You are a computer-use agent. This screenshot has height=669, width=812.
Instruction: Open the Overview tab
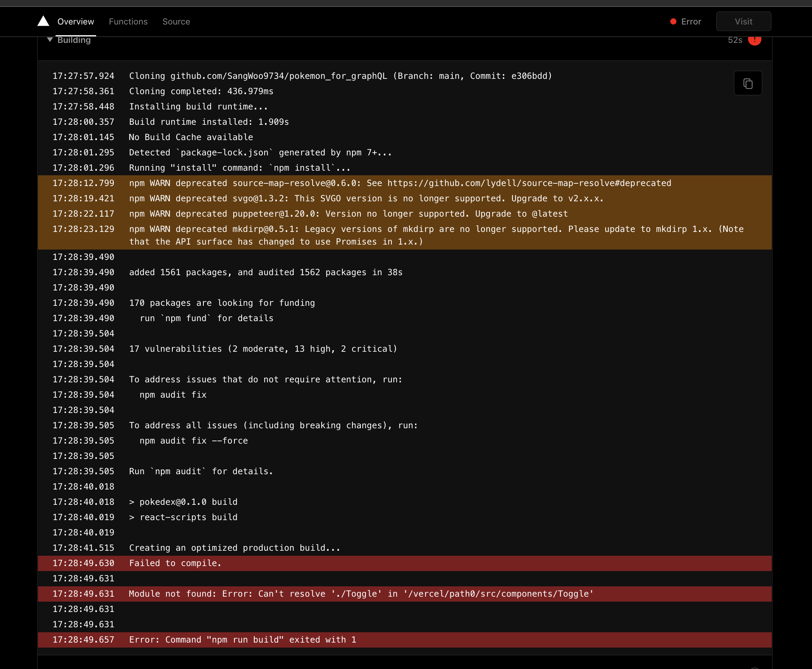coord(75,21)
